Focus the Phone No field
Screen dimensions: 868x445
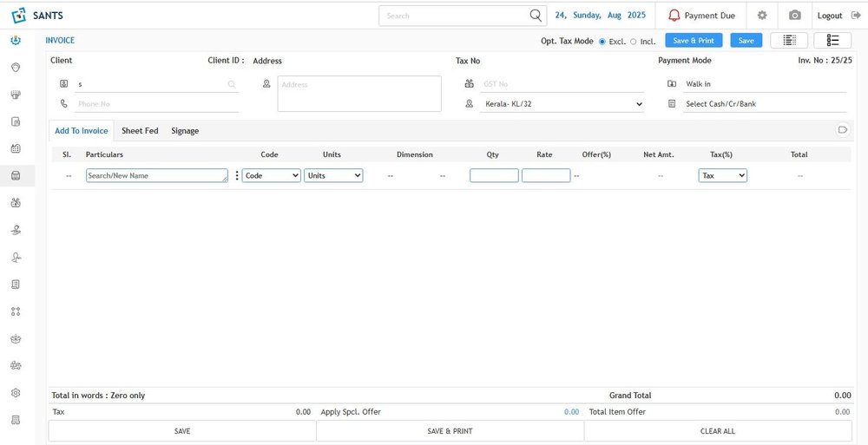(156, 103)
